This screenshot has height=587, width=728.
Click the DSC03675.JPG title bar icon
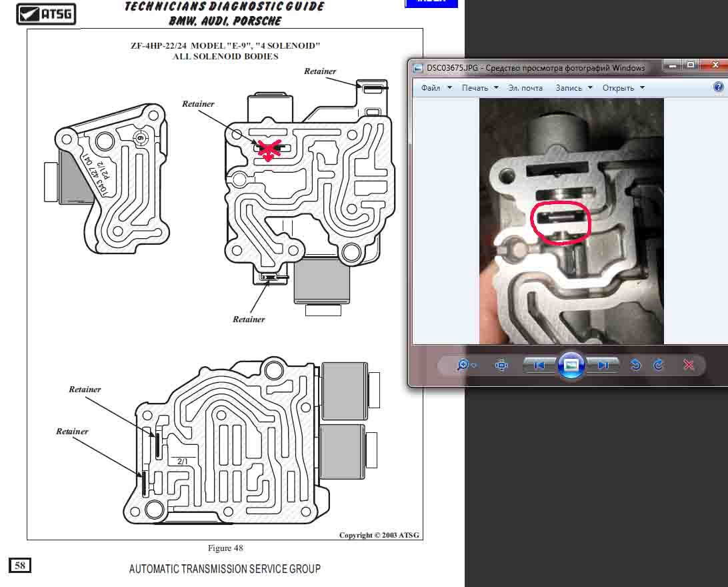[418, 67]
